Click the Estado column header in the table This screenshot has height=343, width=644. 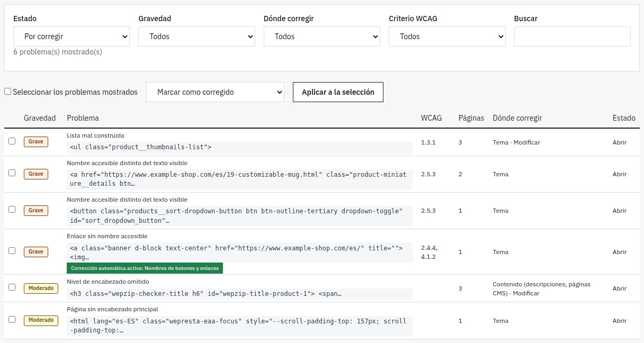click(624, 118)
